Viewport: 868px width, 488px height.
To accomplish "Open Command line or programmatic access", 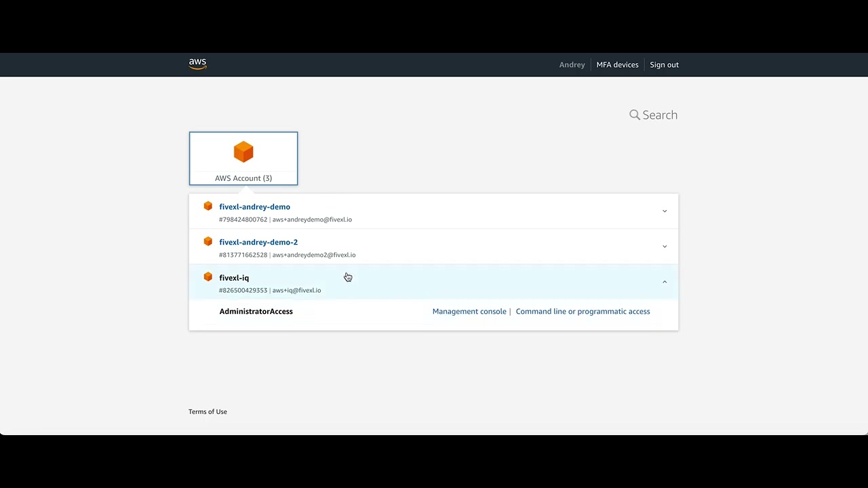I will click(x=583, y=311).
